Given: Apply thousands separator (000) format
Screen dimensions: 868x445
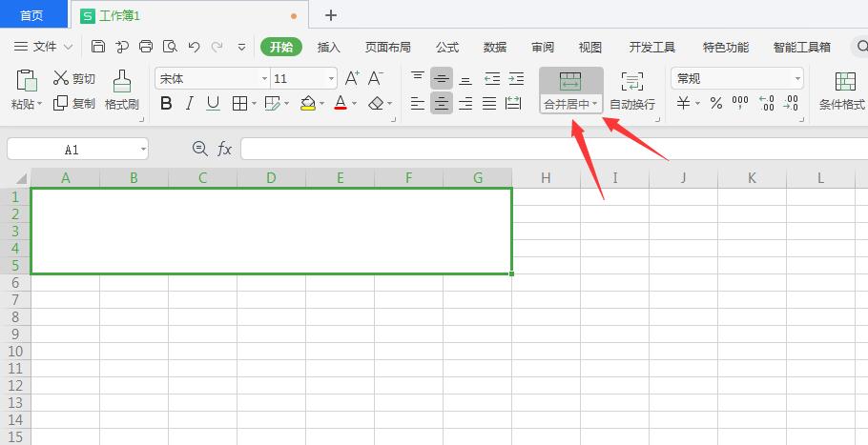Looking at the screenshot, I should [x=741, y=103].
